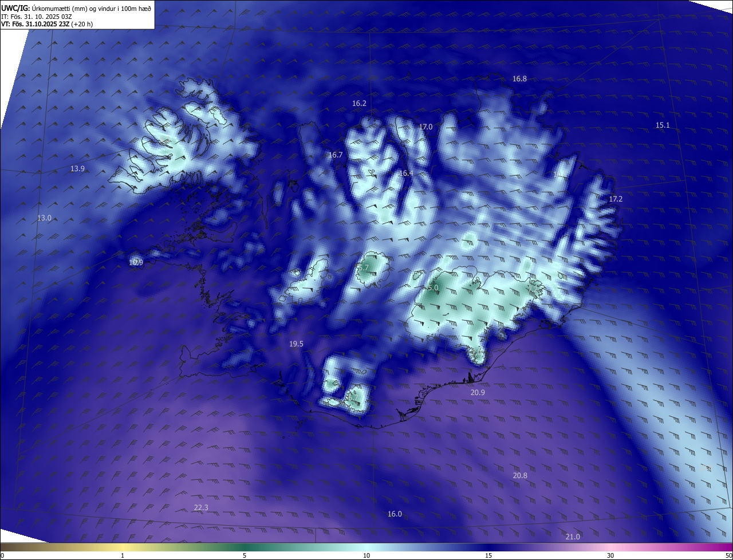This screenshot has height=560, width=733.
Task: Click the 13.9 value west of Westfjords
Action: [77, 169]
